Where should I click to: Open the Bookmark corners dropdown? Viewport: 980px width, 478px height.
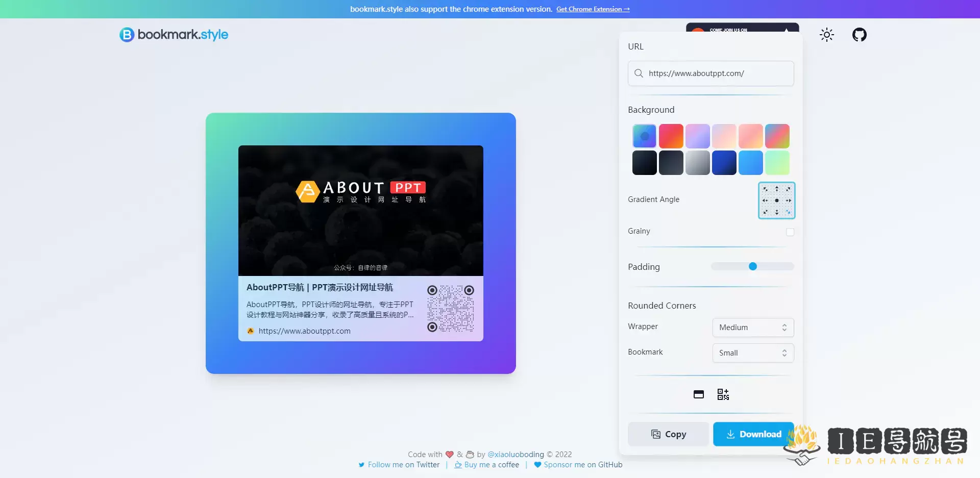[x=753, y=353]
